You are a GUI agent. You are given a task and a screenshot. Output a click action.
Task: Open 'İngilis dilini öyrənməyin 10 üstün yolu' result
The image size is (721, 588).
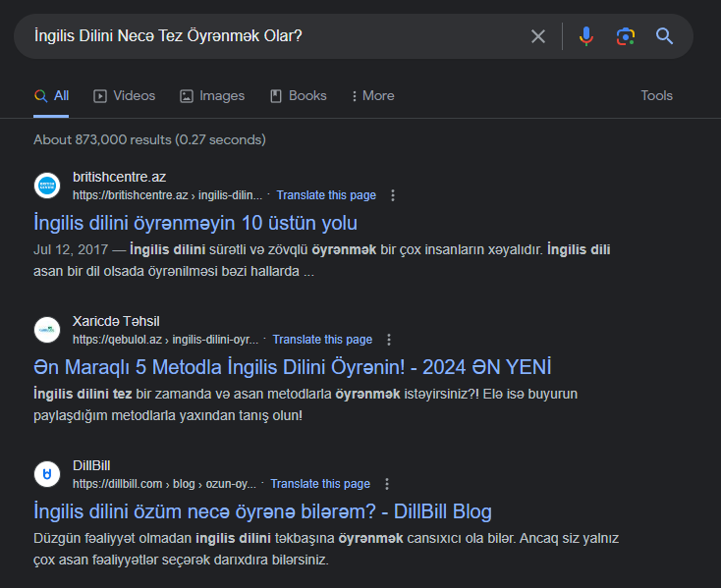point(195,223)
